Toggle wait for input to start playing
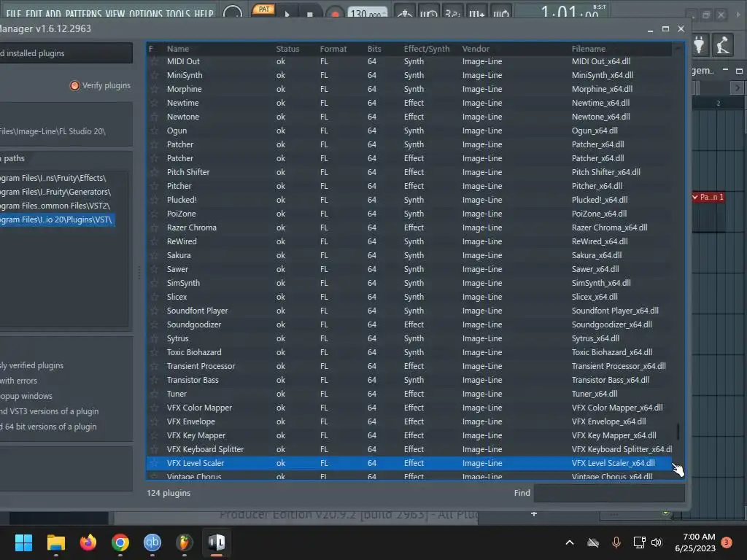The image size is (747, 560). click(428, 12)
